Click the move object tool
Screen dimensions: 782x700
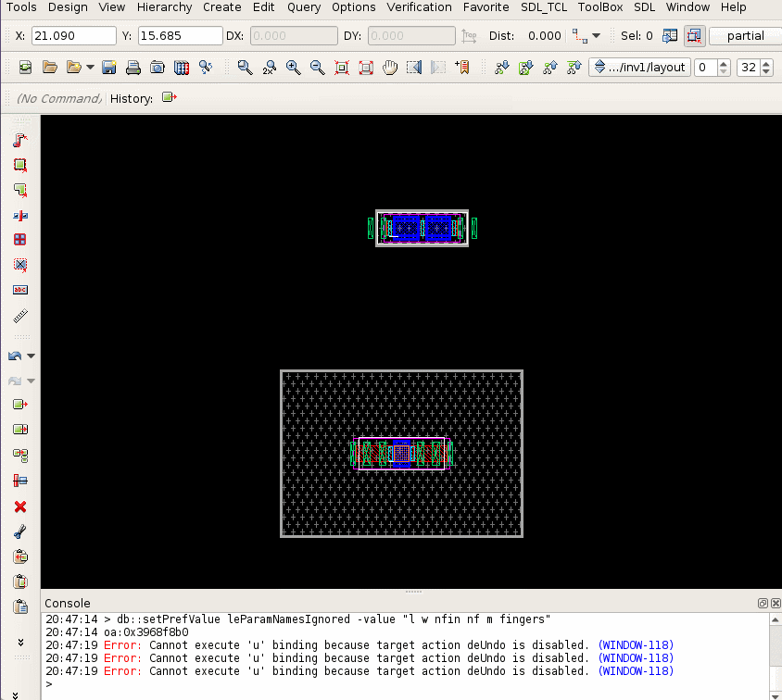click(20, 404)
